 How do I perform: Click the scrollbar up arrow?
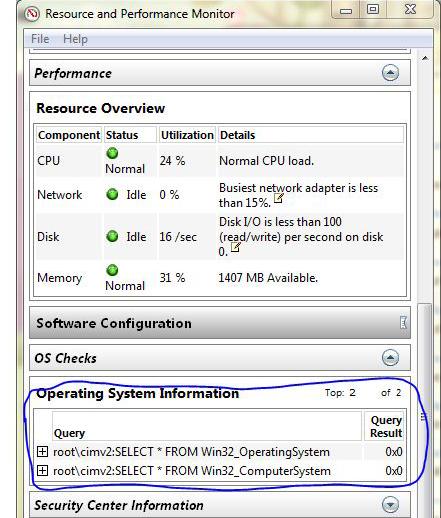(425, 58)
